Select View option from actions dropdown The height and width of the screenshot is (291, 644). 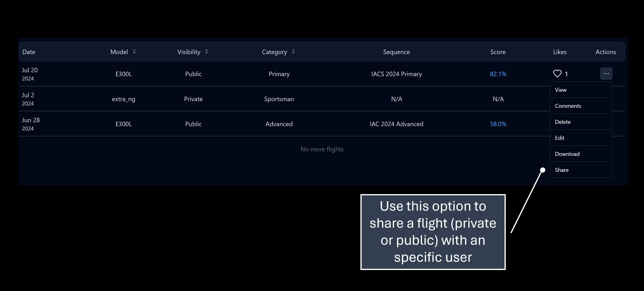pos(561,90)
